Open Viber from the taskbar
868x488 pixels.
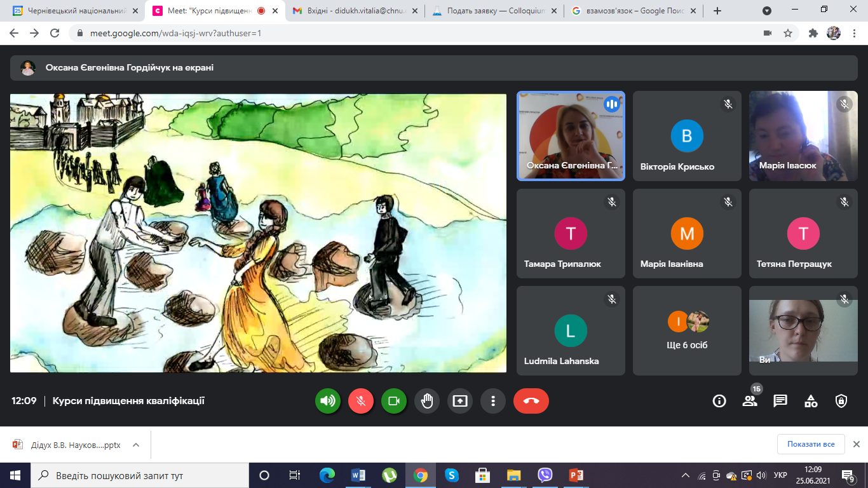pos(545,475)
